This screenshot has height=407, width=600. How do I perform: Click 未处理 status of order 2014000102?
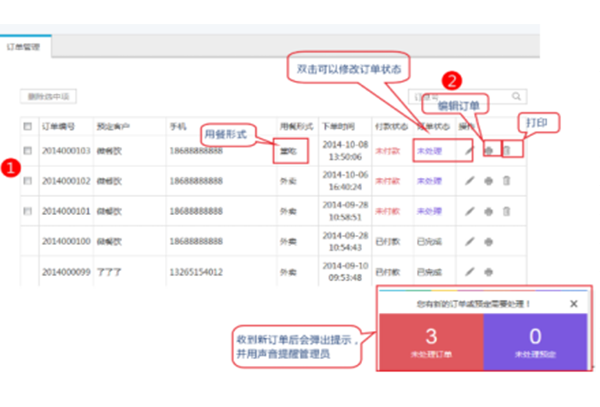(429, 181)
